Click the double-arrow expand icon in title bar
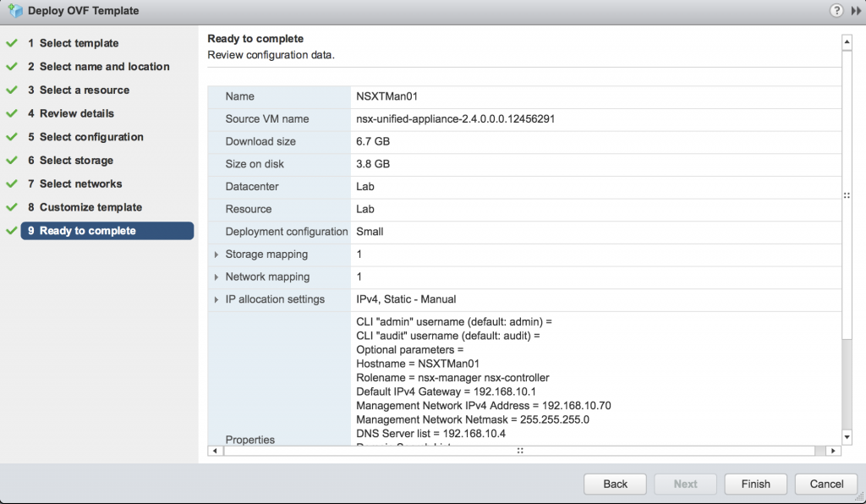This screenshot has height=504, width=866. tap(856, 10)
